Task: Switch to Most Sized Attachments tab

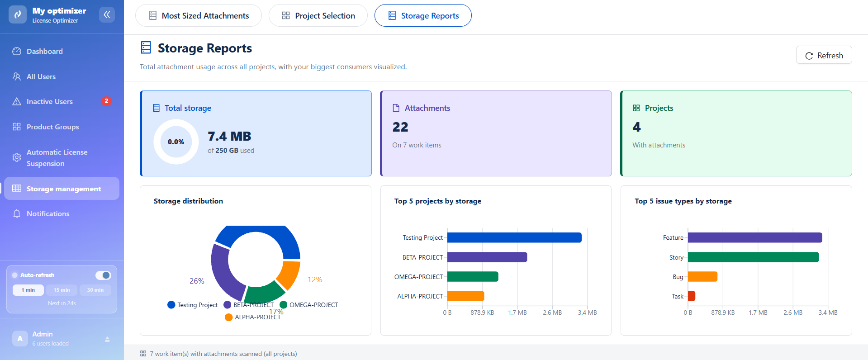Action: [199, 16]
